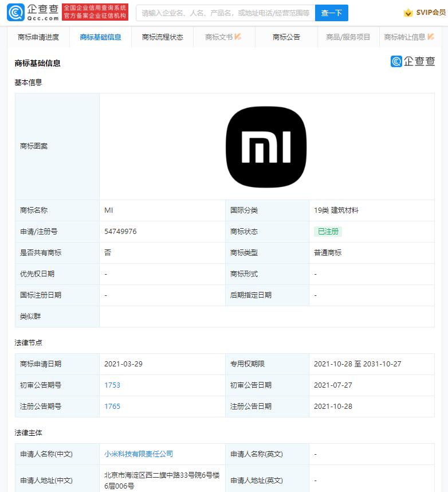Click the 查一下 search button
This screenshot has height=492, width=448.
click(331, 13)
